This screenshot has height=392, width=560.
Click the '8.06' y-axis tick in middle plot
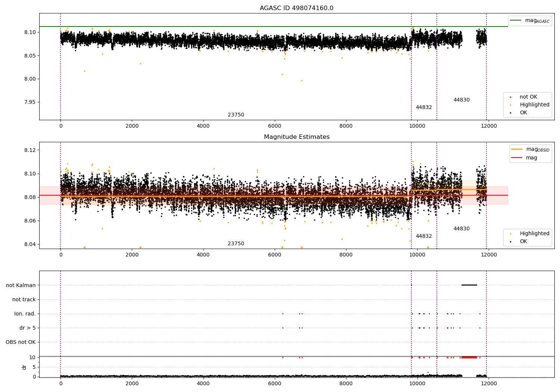pyautogui.click(x=30, y=221)
